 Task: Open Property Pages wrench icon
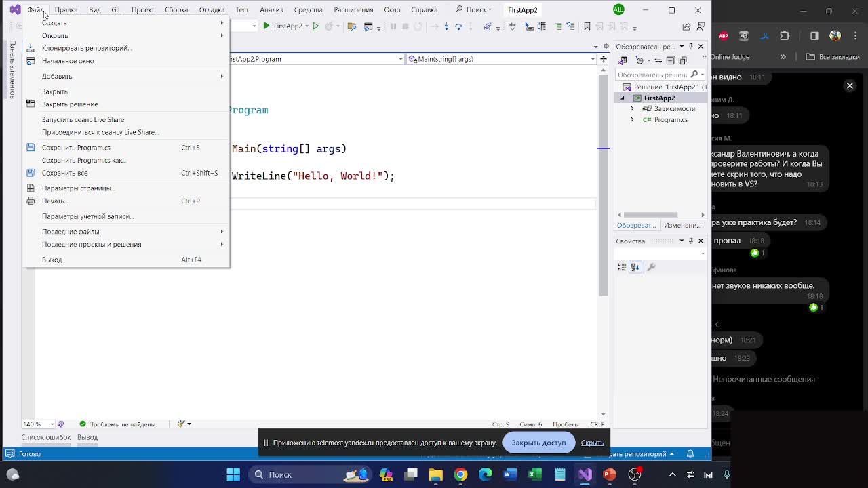click(651, 267)
